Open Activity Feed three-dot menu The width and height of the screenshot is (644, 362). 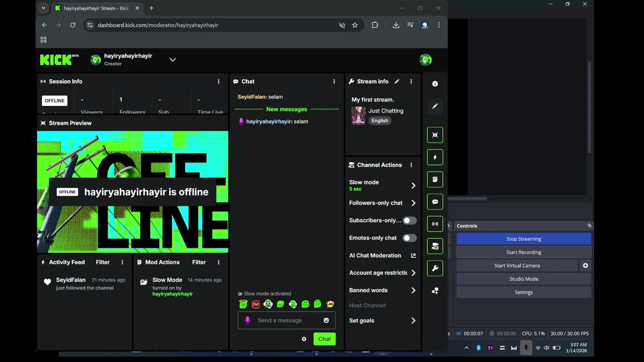[x=122, y=262]
